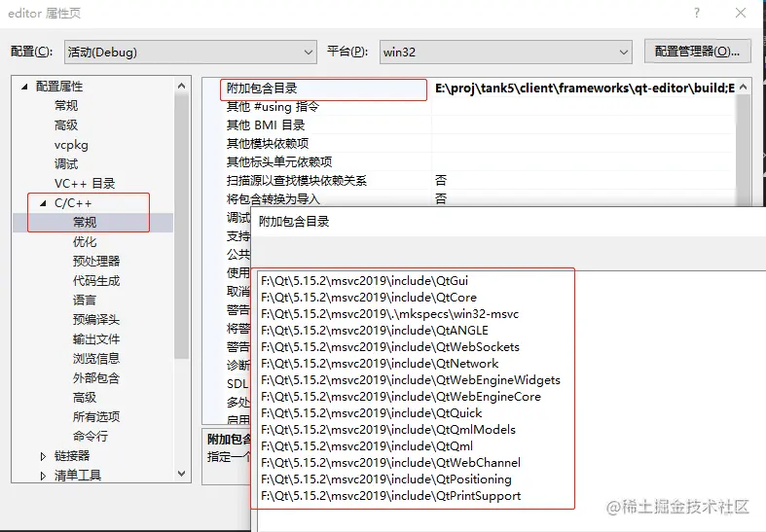The width and height of the screenshot is (766, 532).
Task: Click the QtPositioning include path line
Action: pyautogui.click(x=386, y=479)
